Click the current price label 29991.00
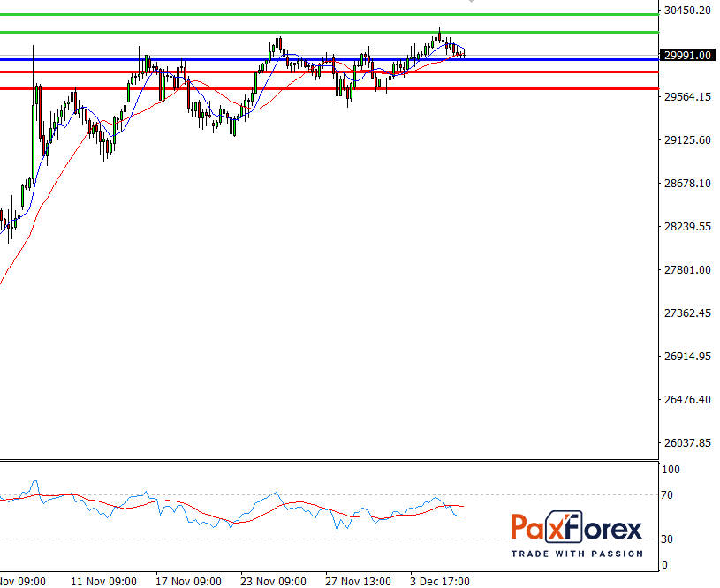720x588 pixels. [687, 55]
